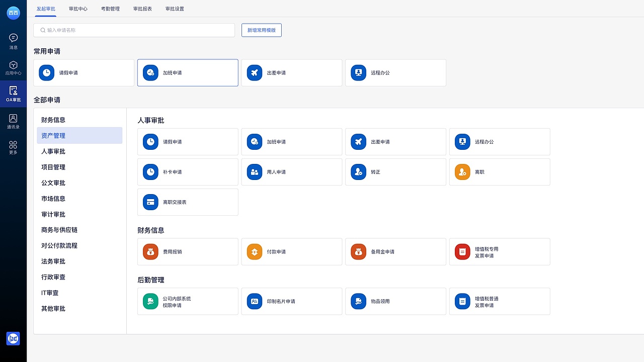Click the 输入申请名称 search field

[134, 30]
